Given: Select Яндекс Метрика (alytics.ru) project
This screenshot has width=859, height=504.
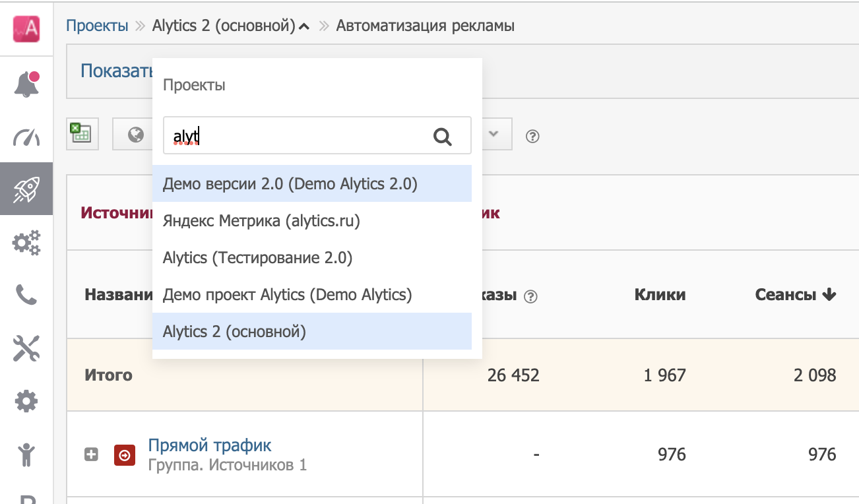Looking at the screenshot, I should (312, 220).
